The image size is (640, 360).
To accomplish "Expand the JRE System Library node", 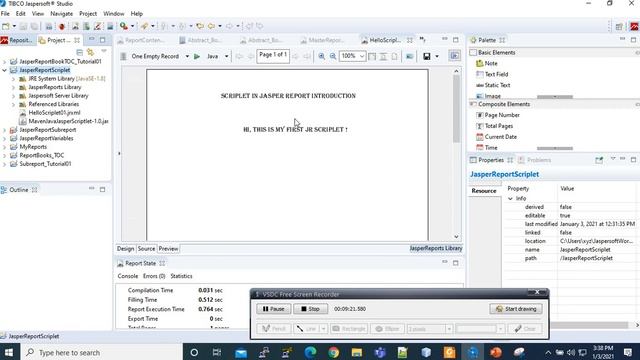I will 13,79.
